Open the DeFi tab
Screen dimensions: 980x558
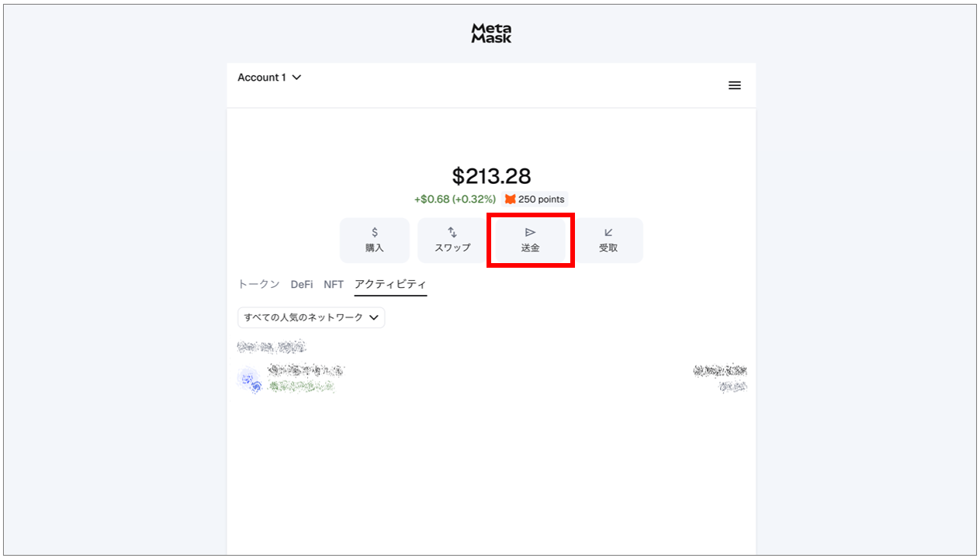pyautogui.click(x=302, y=284)
